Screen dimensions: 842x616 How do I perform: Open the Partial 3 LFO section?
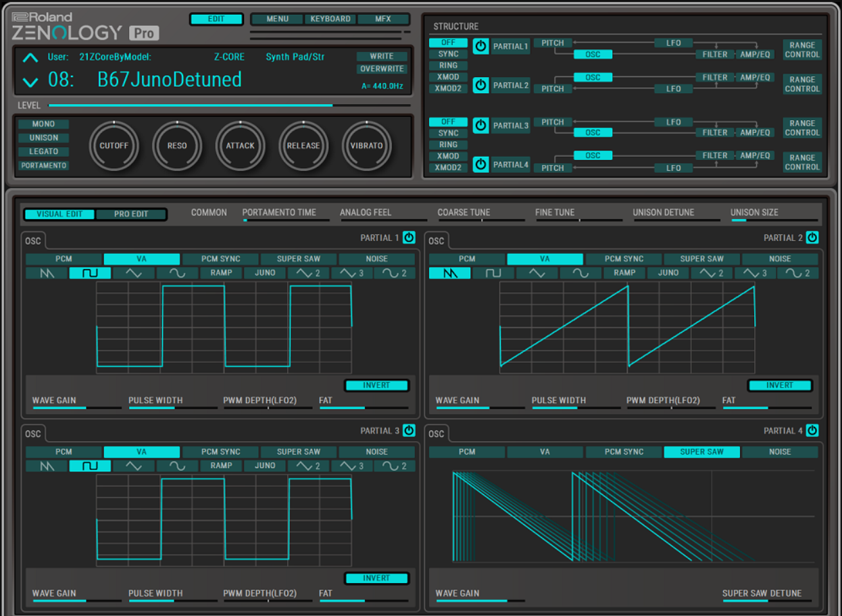click(674, 122)
